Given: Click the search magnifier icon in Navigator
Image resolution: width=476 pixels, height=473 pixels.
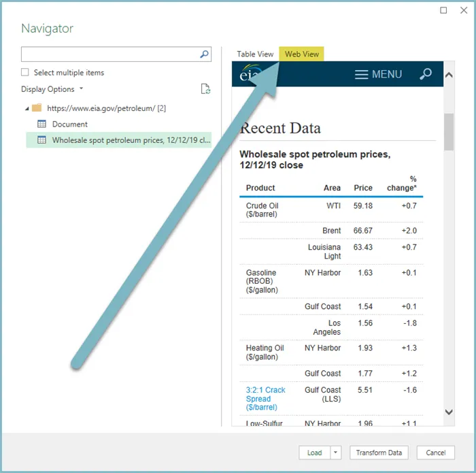Looking at the screenshot, I should tap(204, 54).
